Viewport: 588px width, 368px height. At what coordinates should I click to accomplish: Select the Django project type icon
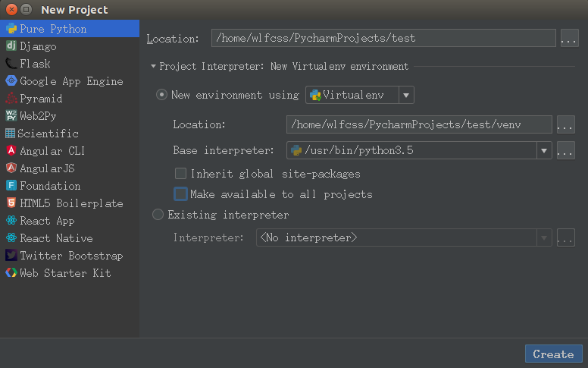tap(11, 46)
